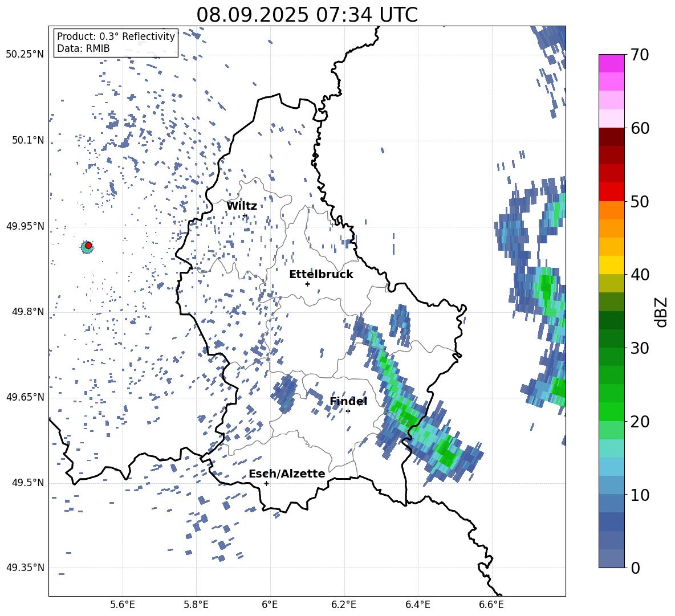The height and width of the screenshot is (616, 675).
Task: Click the 6°E longitude label
Action: coord(270,605)
